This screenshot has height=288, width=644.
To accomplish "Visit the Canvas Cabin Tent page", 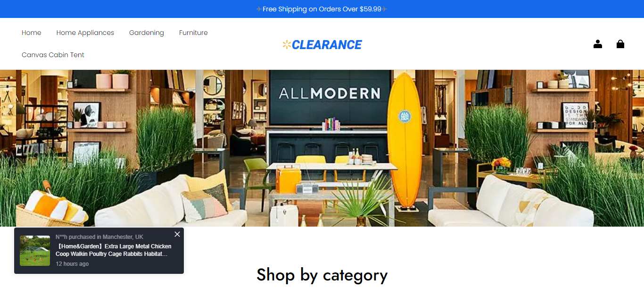I will [53, 55].
